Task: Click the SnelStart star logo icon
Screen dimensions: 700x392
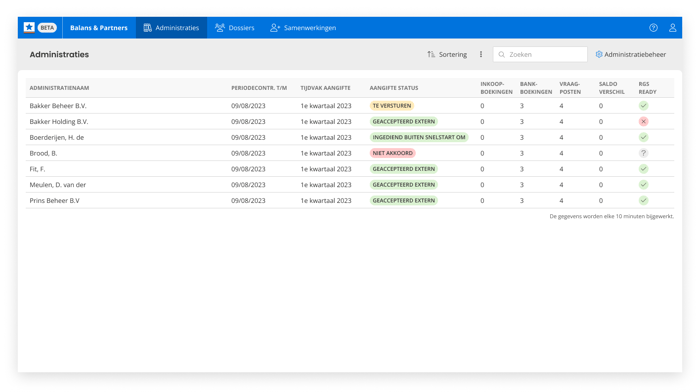Action: point(29,28)
